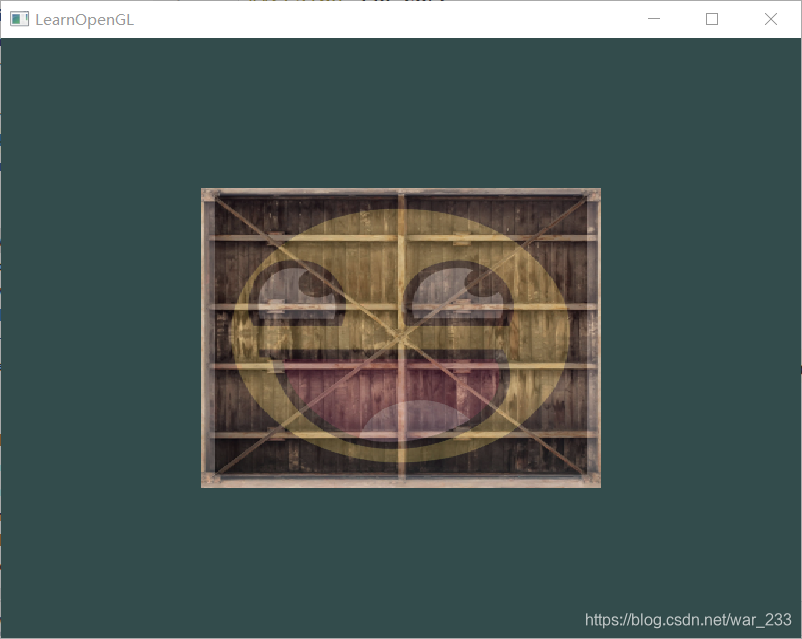802x639 pixels.
Task: Click the textured container with smiley face
Action: coord(401,338)
